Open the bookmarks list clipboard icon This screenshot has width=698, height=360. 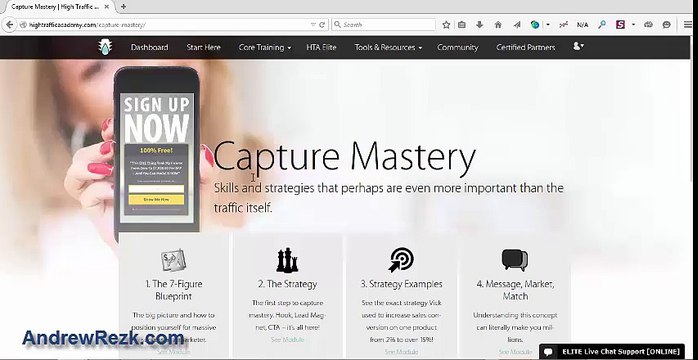pos(462,25)
